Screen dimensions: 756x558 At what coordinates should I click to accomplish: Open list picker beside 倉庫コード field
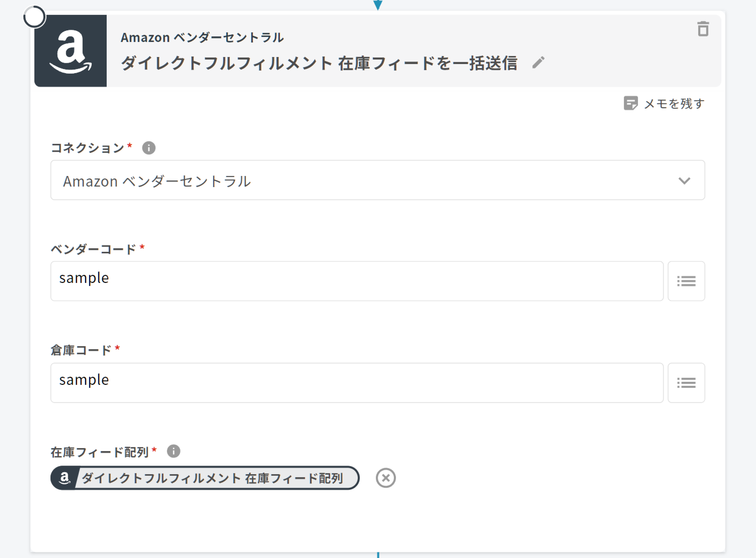coord(686,383)
